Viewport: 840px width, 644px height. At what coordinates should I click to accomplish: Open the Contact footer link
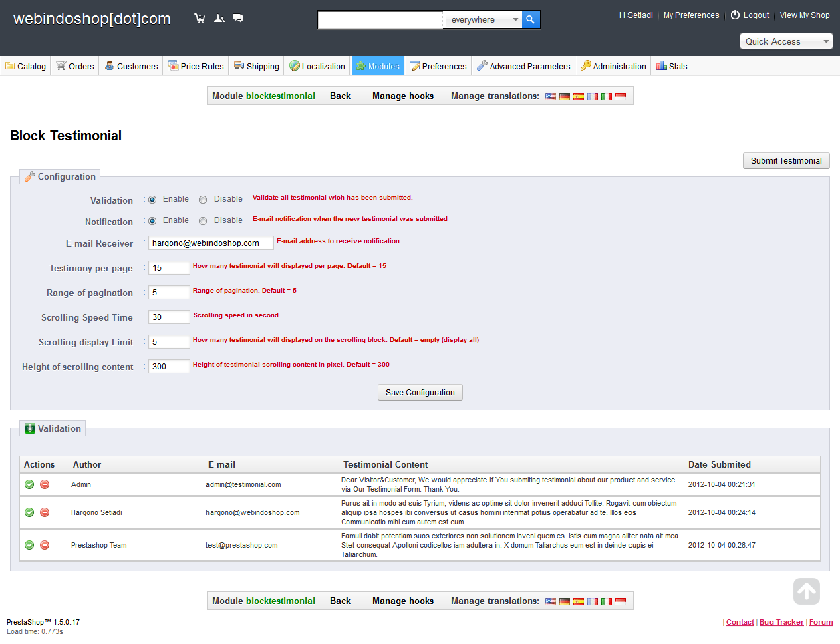(740, 622)
